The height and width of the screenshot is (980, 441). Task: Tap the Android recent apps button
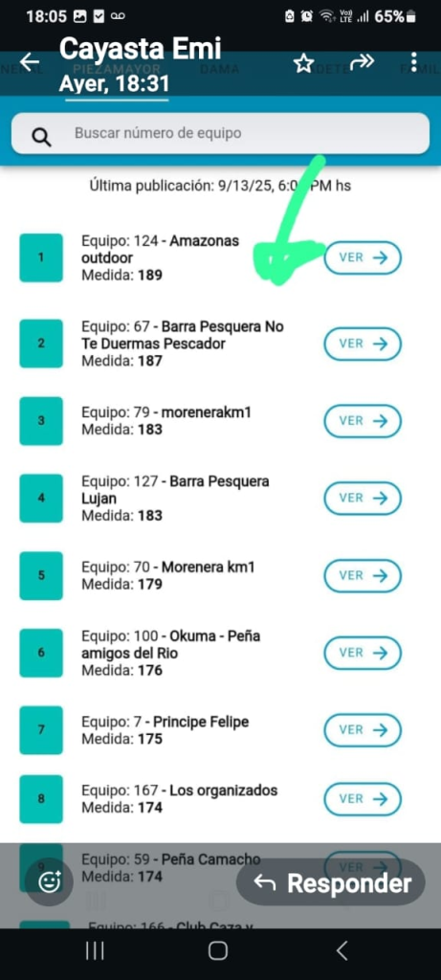[95, 950]
